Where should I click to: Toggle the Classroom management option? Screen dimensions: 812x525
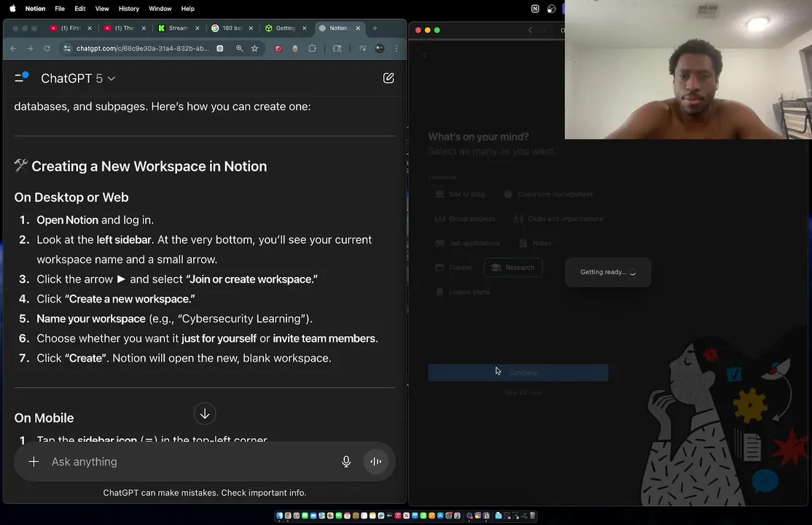[548, 195]
